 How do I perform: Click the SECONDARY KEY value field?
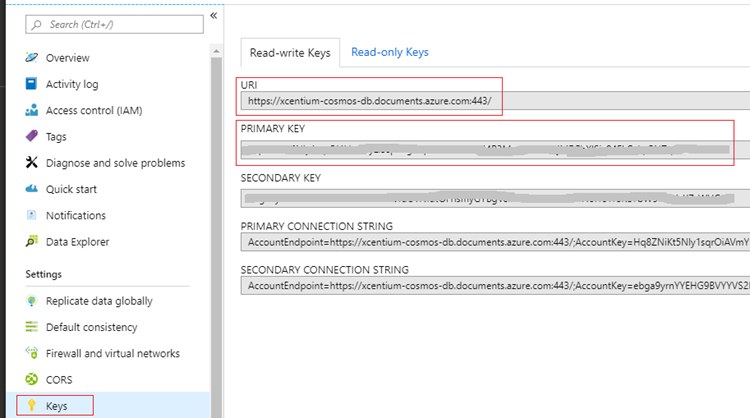pos(495,198)
